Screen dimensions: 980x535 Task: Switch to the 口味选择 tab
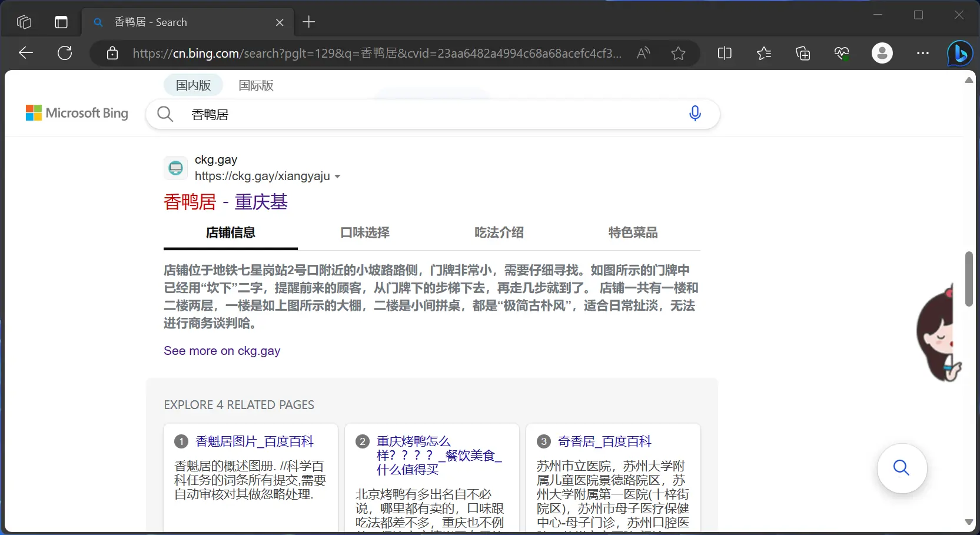365,232
